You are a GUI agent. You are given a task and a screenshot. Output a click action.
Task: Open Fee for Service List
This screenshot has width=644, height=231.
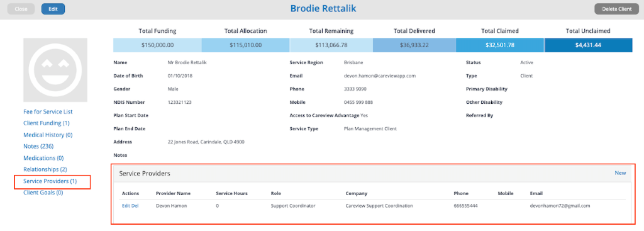[48, 112]
